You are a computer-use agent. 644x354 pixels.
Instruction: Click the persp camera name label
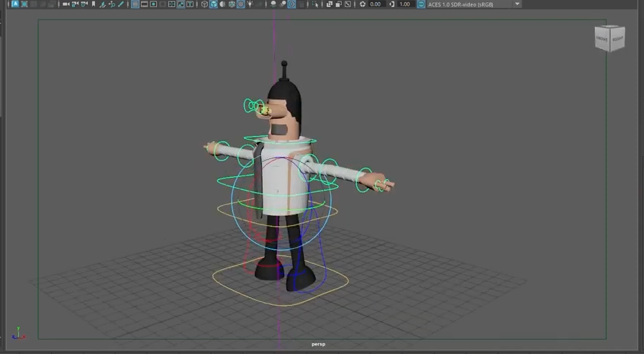(x=318, y=344)
